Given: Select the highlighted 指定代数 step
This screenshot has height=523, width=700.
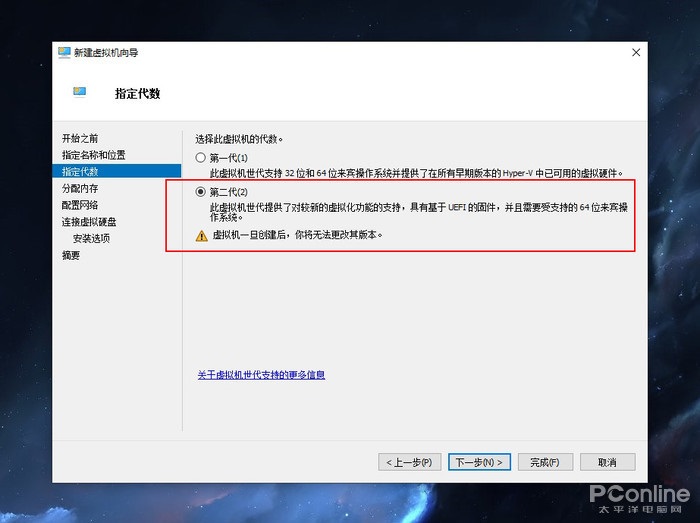Looking at the screenshot, I should [x=117, y=171].
